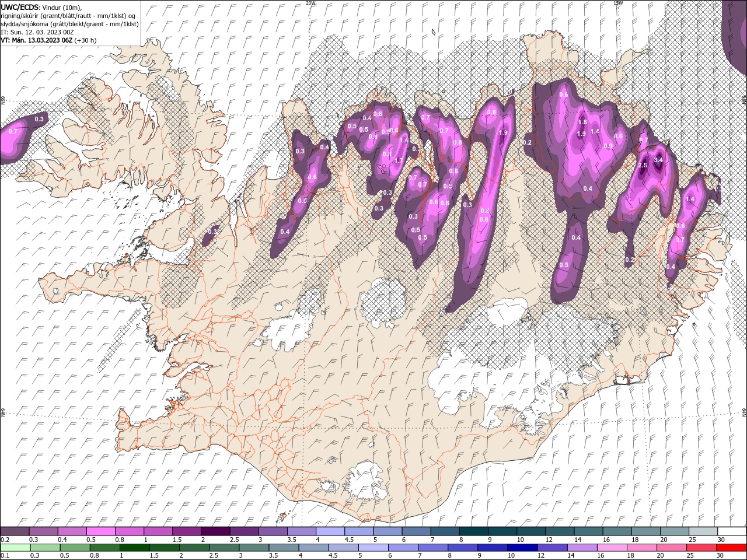Click the 64N latitude label on right edge
The height and width of the screenshot is (560, 747).
point(744,412)
